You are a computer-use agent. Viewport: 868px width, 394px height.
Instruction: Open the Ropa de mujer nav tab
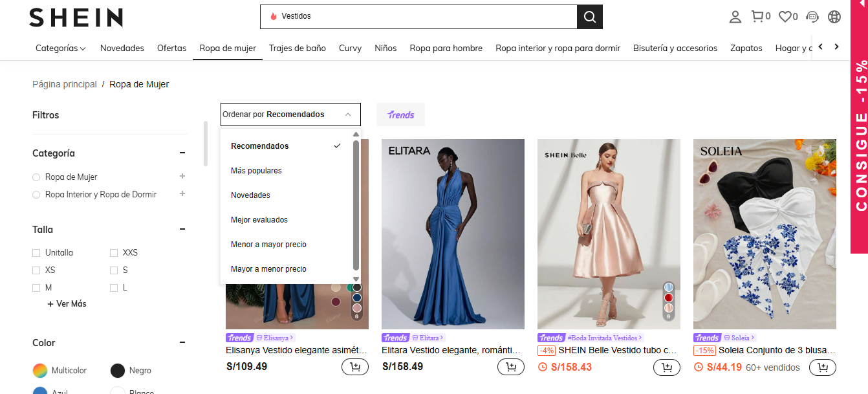(228, 48)
